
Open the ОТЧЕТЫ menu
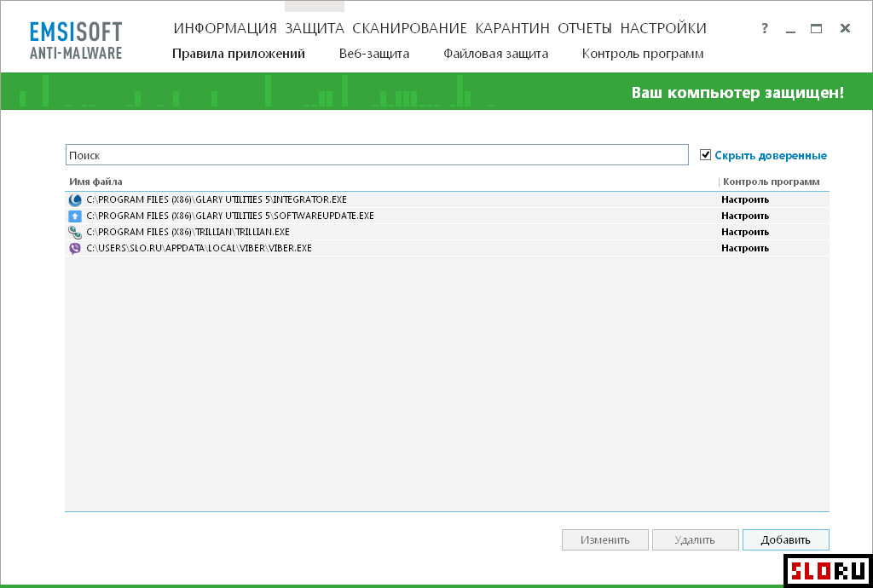(x=585, y=28)
